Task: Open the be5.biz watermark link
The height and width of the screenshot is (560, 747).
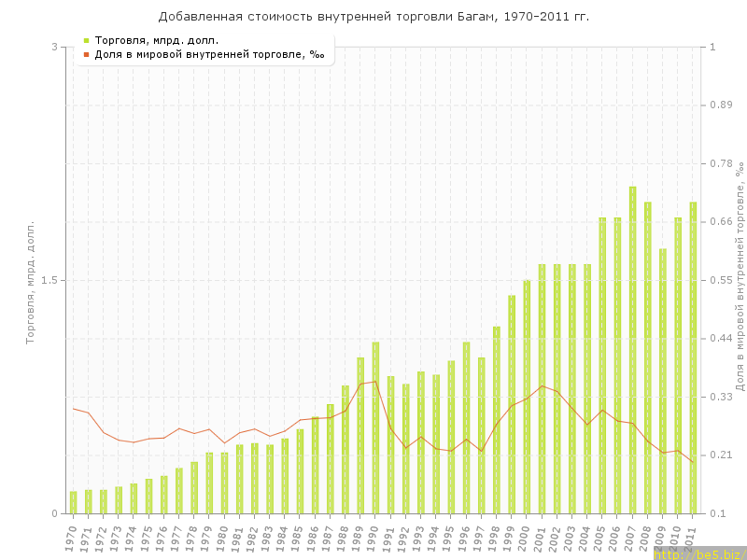Action: [x=698, y=553]
